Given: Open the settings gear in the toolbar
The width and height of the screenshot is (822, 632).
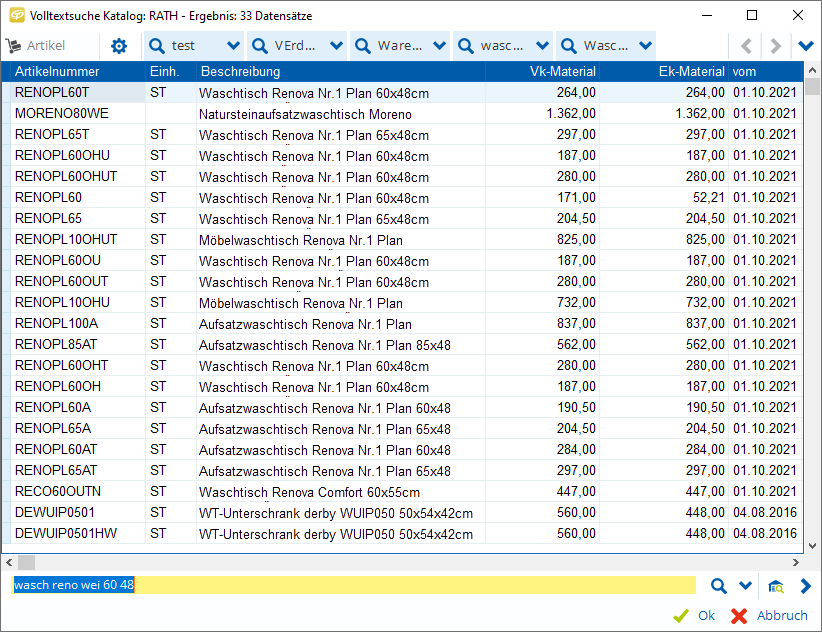Looking at the screenshot, I should point(119,46).
